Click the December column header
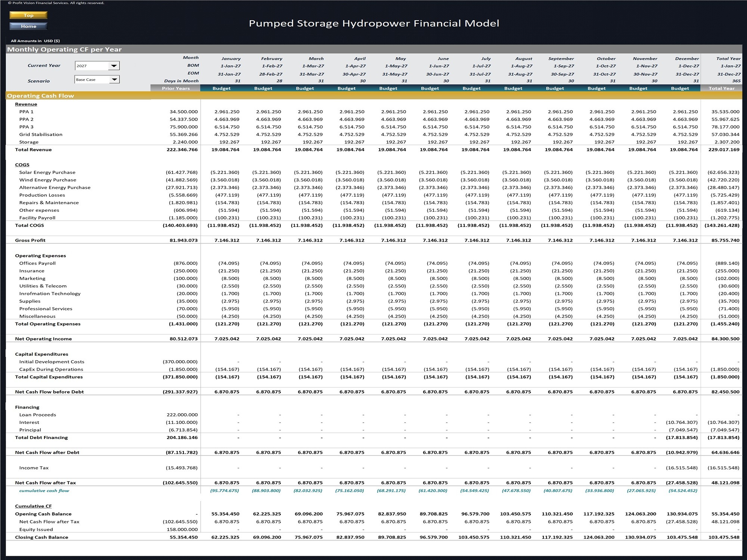The width and height of the screenshot is (747, 560). [x=687, y=59]
